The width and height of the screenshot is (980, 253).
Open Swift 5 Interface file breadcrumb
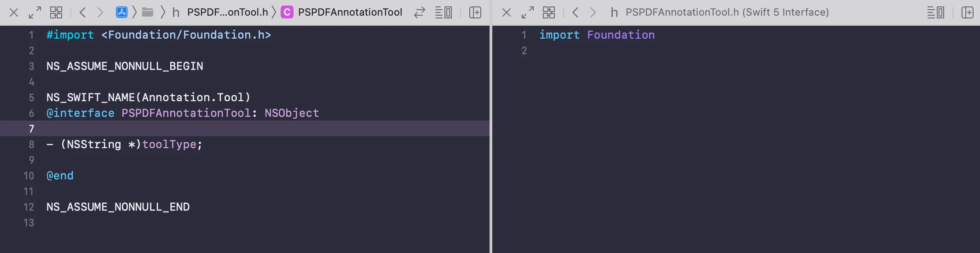(x=720, y=12)
